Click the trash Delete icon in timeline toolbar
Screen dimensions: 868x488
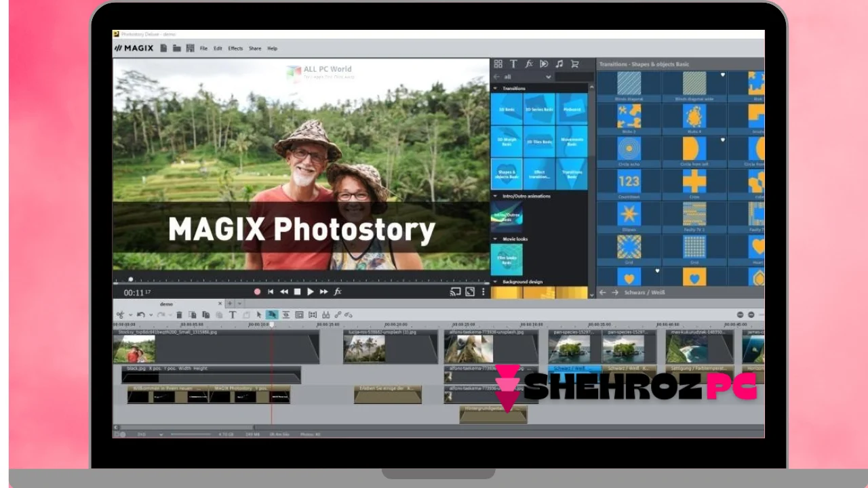[x=179, y=314]
